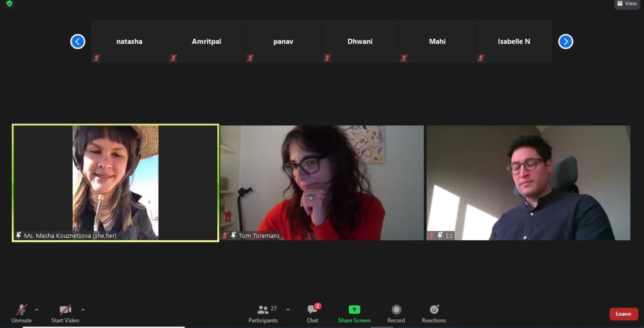Click the participant count 27
The height and width of the screenshot is (328, 644).
[x=274, y=309]
